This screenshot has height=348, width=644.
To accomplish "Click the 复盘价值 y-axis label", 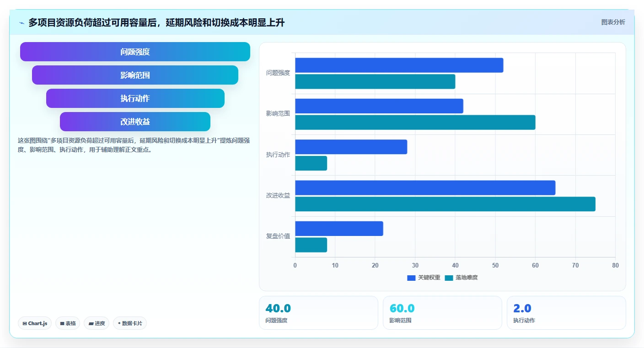I will click(278, 236).
